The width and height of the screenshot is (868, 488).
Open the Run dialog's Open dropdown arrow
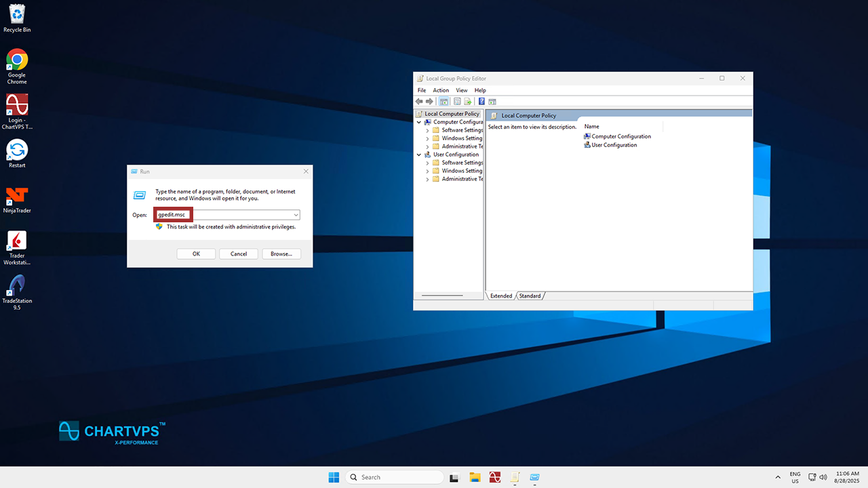(296, 215)
